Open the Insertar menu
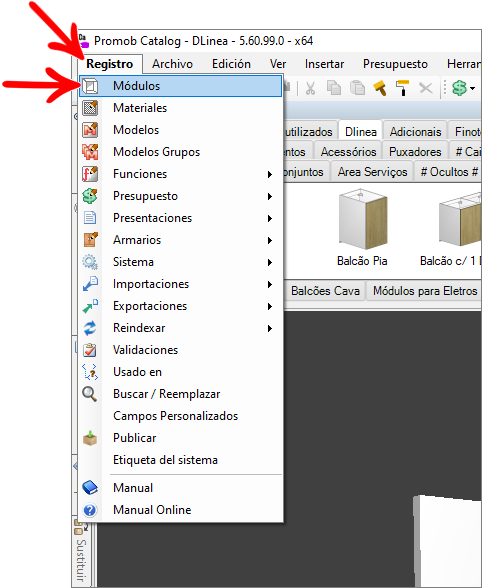The width and height of the screenshot is (482, 588). click(324, 64)
